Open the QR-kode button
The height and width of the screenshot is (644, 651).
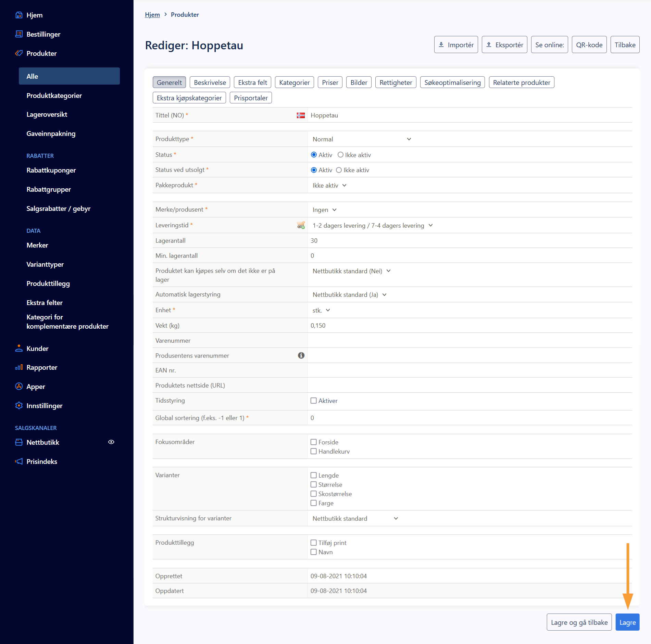pos(589,45)
